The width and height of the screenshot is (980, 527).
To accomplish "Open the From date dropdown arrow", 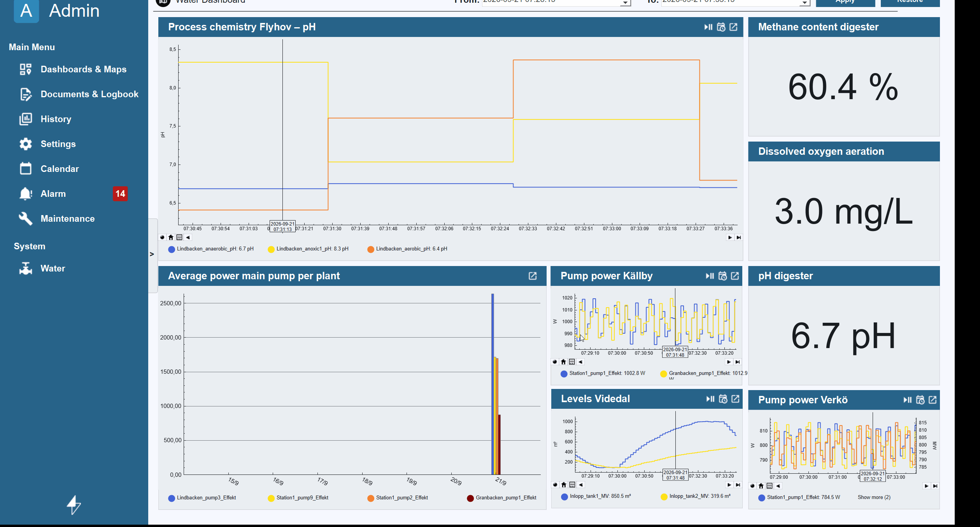I will click(625, 2).
